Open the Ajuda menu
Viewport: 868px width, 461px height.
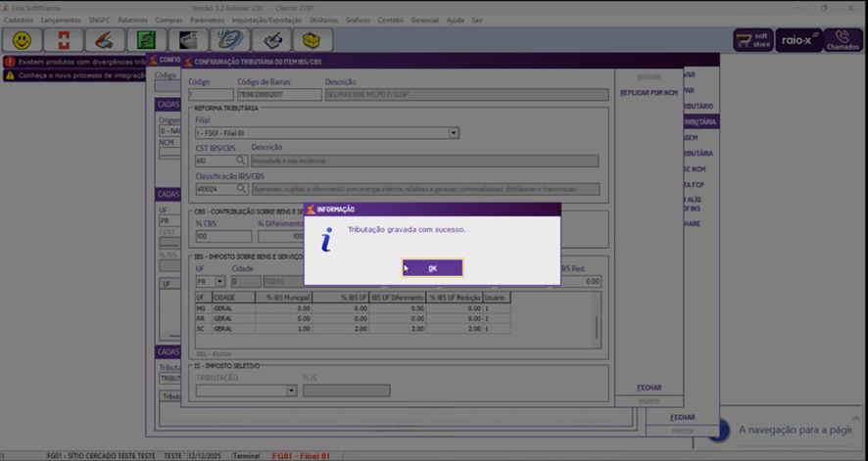(x=455, y=20)
